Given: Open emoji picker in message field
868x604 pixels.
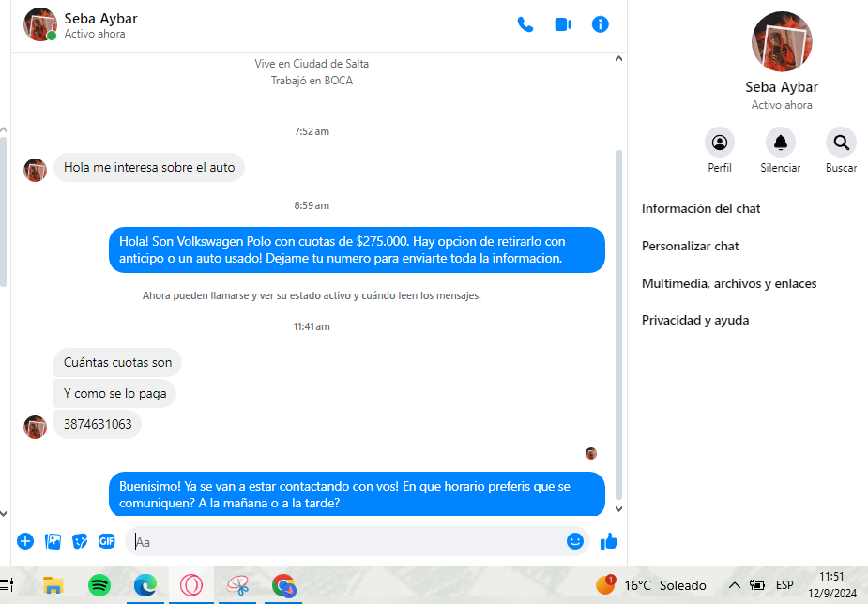Looking at the screenshot, I should [574, 541].
